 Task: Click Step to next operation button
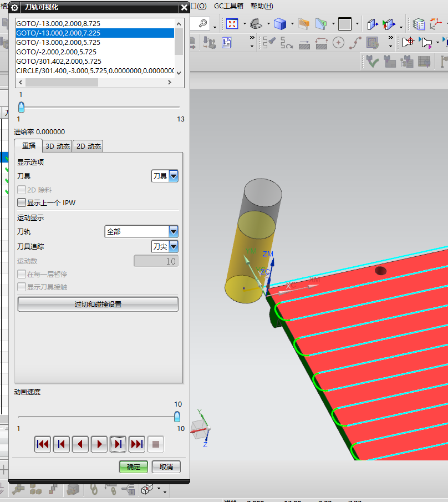point(137,444)
